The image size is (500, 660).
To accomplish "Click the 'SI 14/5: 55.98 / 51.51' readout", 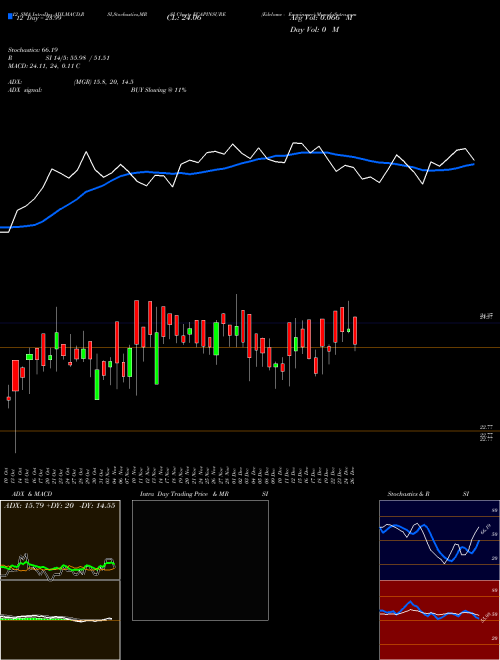I will (x=77, y=58).
